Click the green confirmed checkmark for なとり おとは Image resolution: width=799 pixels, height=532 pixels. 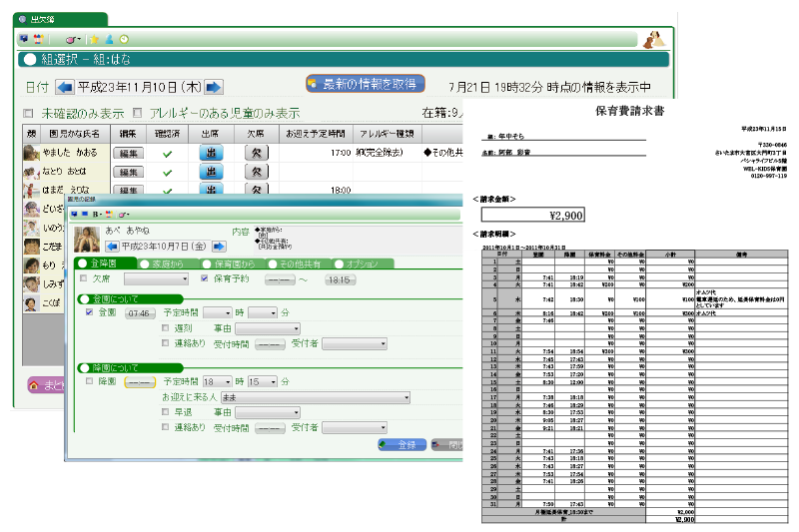pyautogui.click(x=167, y=173)
